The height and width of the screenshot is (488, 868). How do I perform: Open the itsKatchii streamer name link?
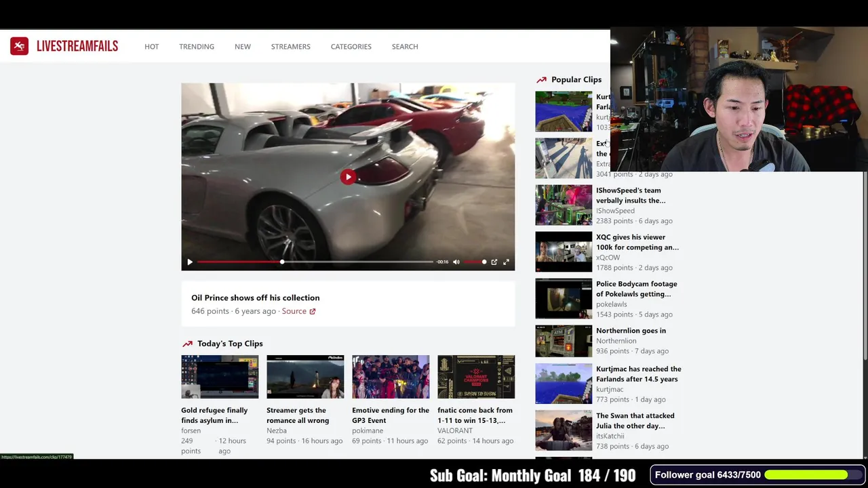point(610,436)
